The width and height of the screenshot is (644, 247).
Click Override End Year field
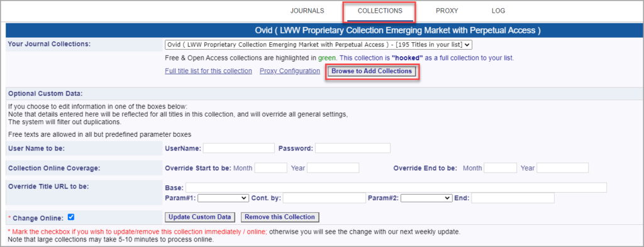coord(563,168)
